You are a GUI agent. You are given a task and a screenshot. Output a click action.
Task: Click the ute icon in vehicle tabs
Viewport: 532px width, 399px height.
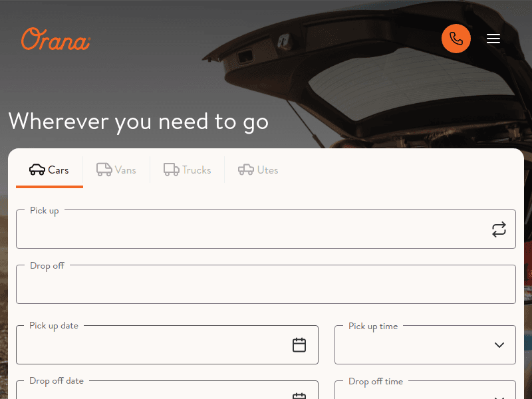(246, 170)
